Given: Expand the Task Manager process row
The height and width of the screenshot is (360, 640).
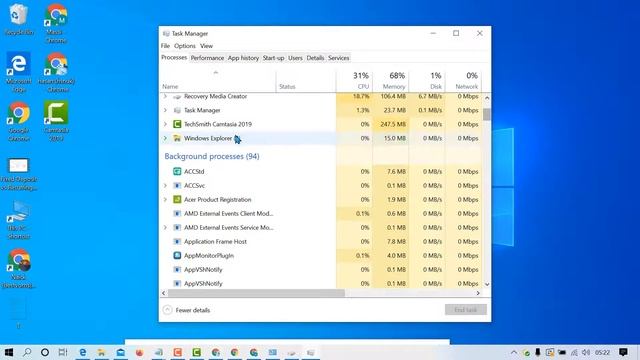Looking at the screenshot, I should click(x=165, y=110).
